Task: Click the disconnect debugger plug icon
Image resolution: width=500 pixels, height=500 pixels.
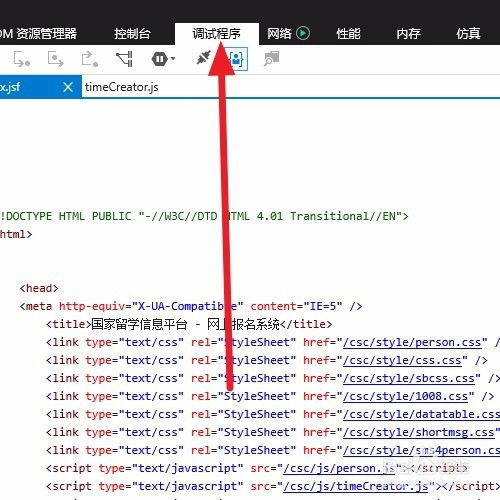Action: tap(203, 58)
